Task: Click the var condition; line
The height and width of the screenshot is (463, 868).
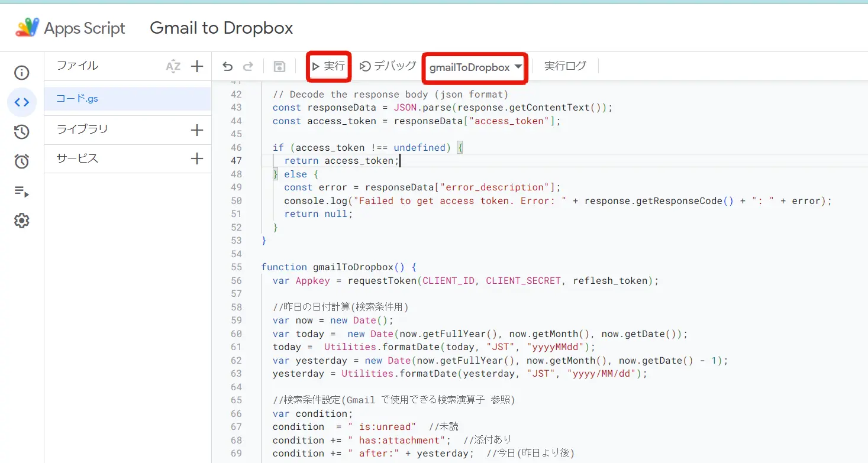Action: pos(312,414)
